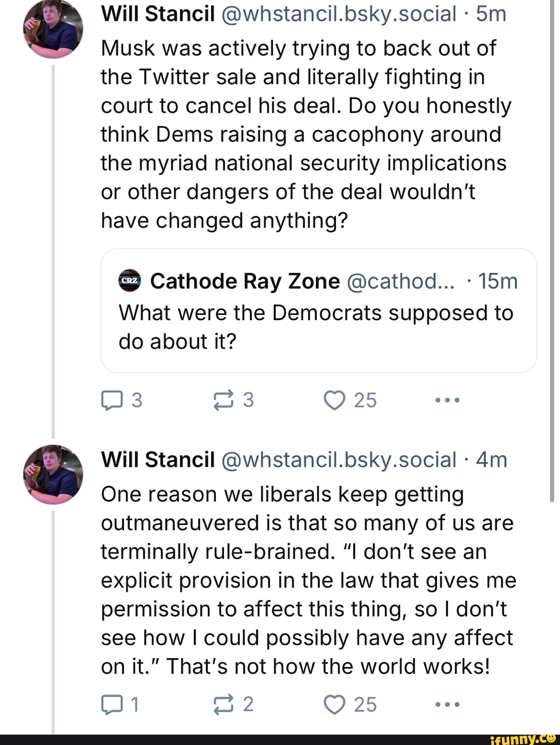Open the three-dots menu on the first post
Image resolution: width=560 pixels, height=745 pixels.
click(x=447, y=399)
